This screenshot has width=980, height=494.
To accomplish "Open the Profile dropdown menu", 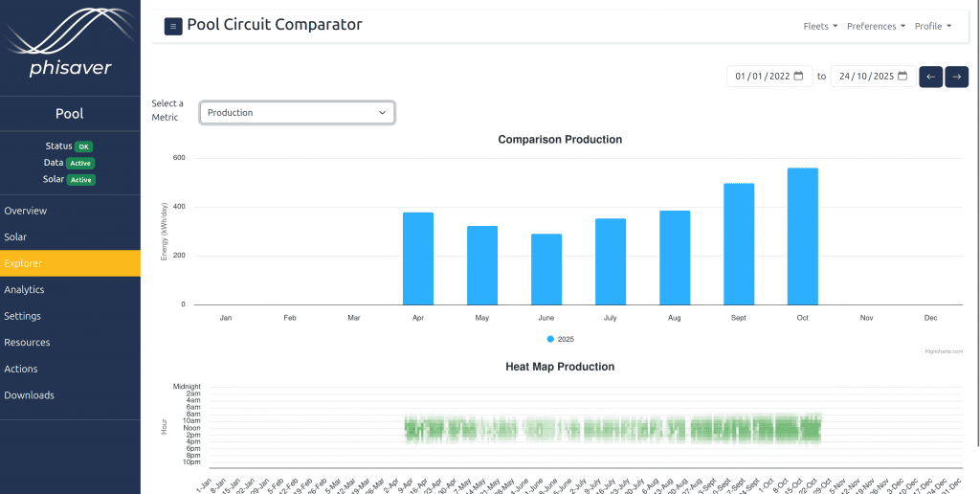I will (x=932, y=26).
